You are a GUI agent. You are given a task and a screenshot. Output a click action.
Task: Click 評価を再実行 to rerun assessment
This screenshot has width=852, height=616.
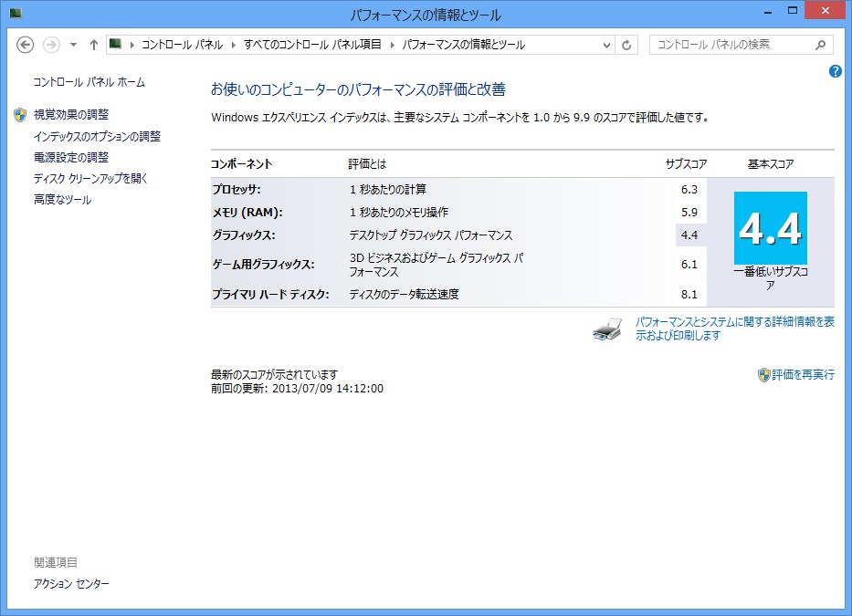(803, 375)
